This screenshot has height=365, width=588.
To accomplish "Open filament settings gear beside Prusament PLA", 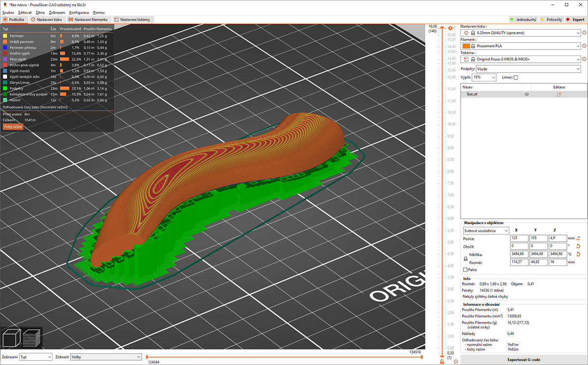I will pyautogui.click(x=584, y=46).
